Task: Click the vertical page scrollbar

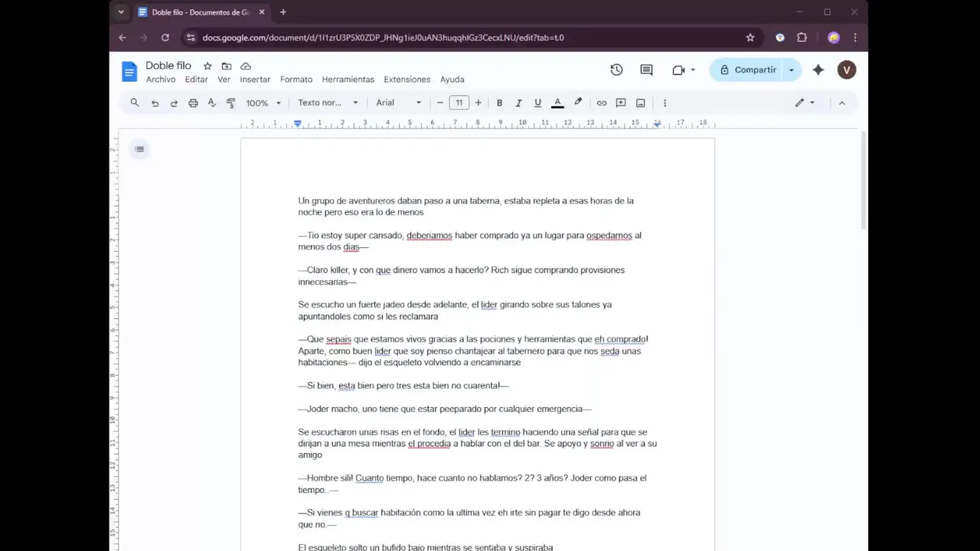Action: pos(864,181)
